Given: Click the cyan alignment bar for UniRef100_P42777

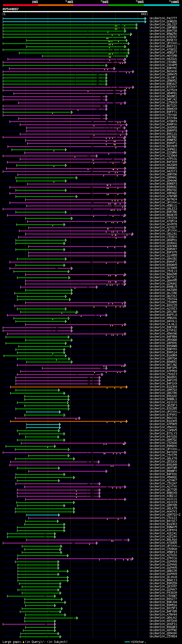Looking at the screenshot, I should click(x=75, y=18).
